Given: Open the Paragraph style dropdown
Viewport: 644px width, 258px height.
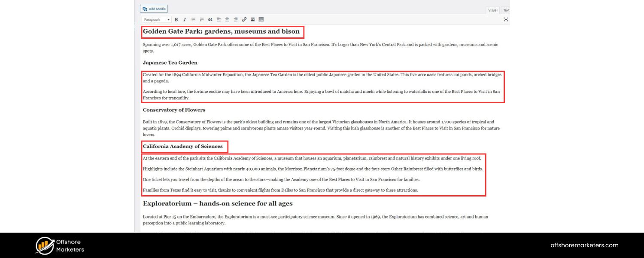Looking at the screenshot, I should [156, 19].
